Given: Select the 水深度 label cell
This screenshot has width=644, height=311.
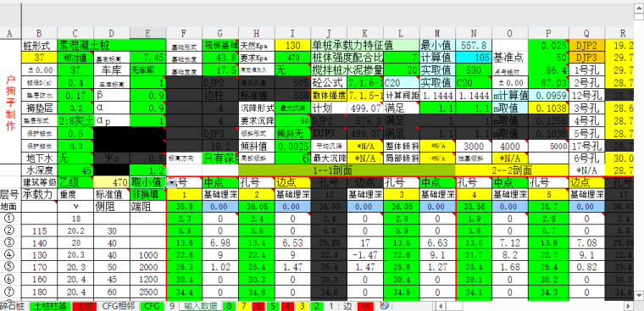Looking at the screenshot, I should point(39,170).
